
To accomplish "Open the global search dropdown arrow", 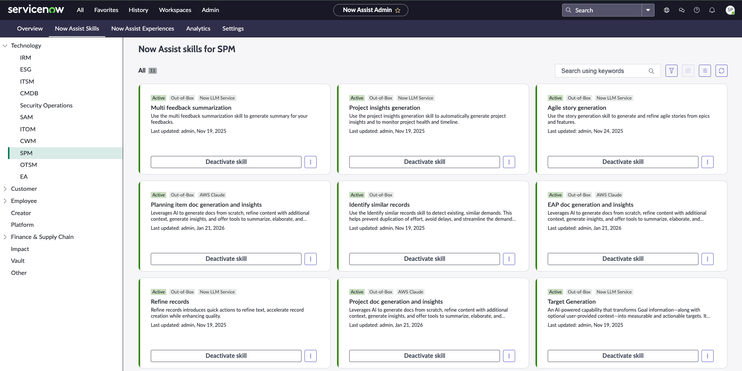I will point(648,10).
